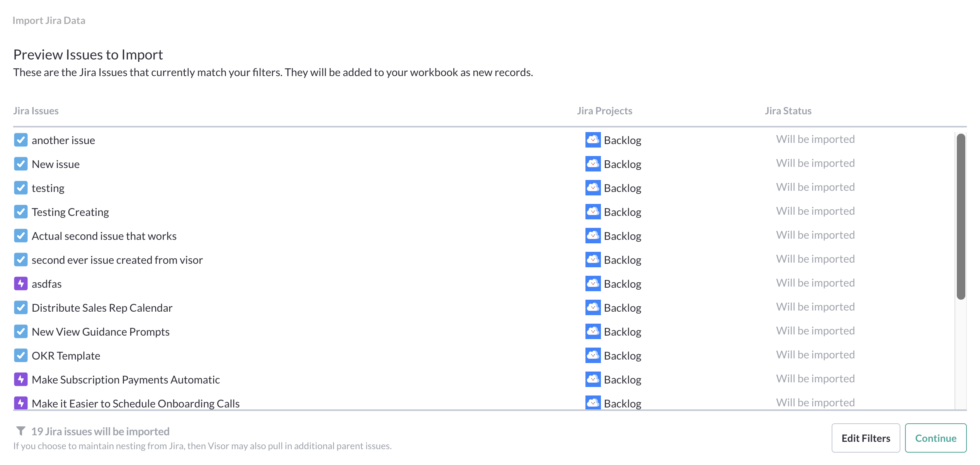980x465 pixels.
Task: Click Backlog project icon in 'asdfas' row
Action: pyautogui.click(x=593, y=283)
